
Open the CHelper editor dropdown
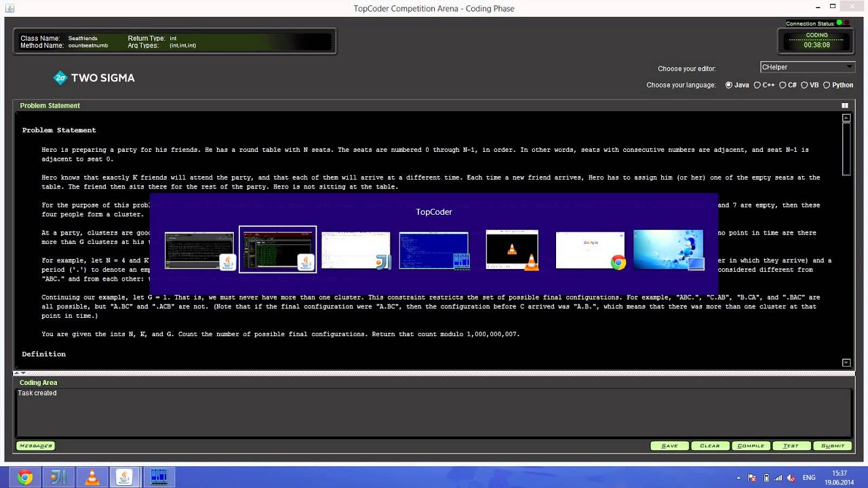tap(807, 67)
